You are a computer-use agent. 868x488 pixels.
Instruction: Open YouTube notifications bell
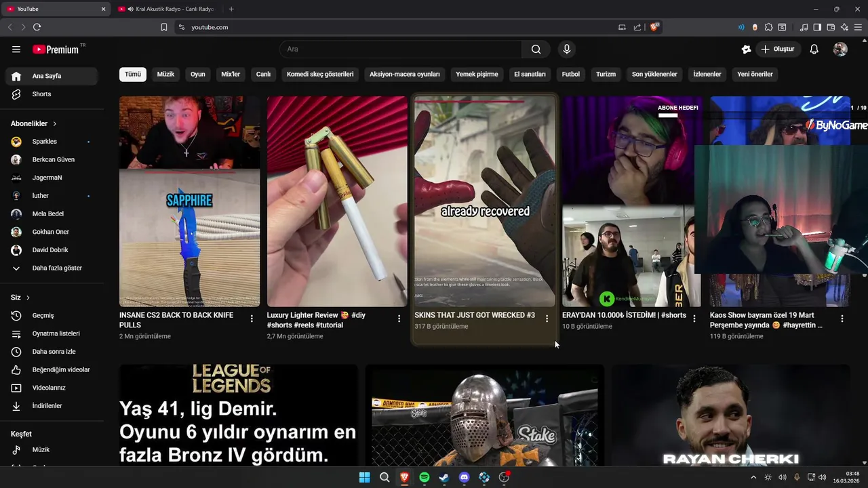click(x=814, y=49)
